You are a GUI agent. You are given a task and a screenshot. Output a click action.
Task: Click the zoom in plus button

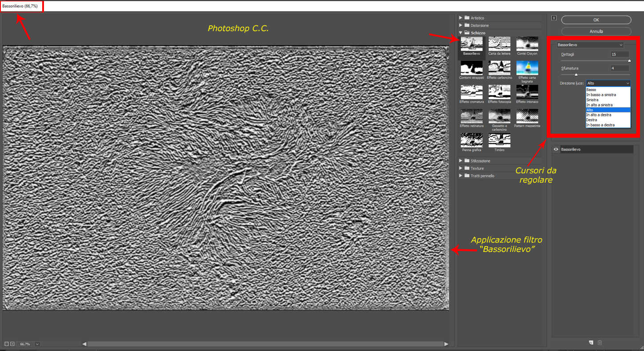click(x=12, y=344)
